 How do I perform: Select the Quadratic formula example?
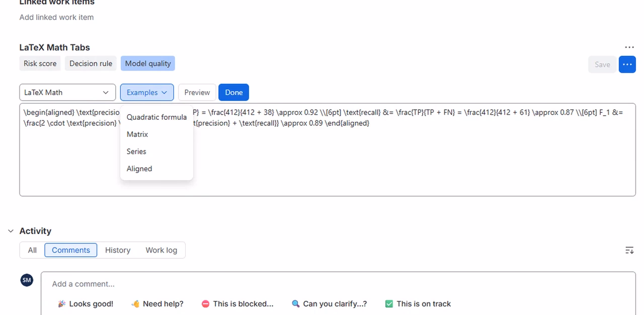click(156, 117)
